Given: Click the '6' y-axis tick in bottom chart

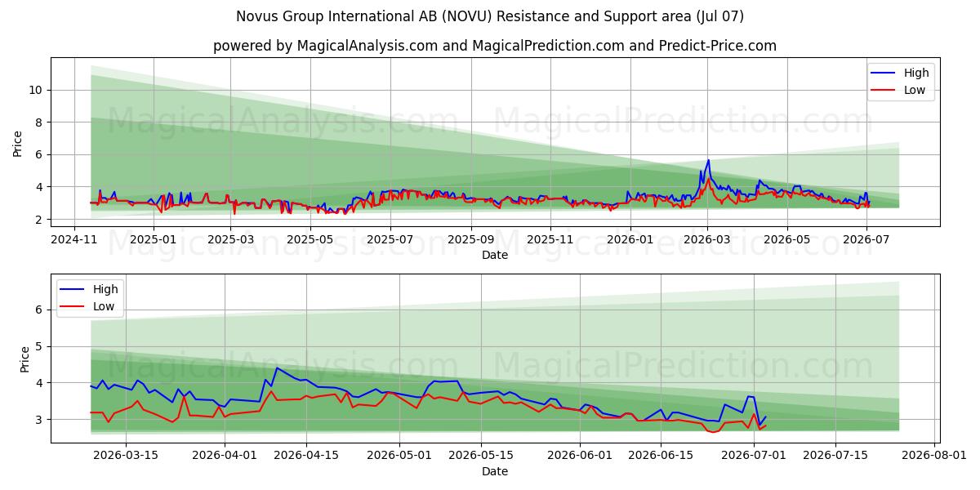Looking at the screenshot, I should tap(41, 310).
